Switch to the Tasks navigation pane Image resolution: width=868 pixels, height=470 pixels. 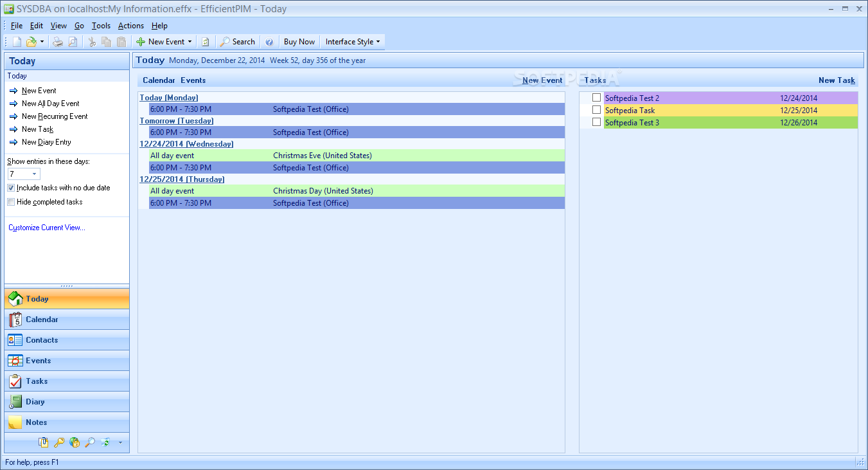pyautogui.click(x=67, y=381)
